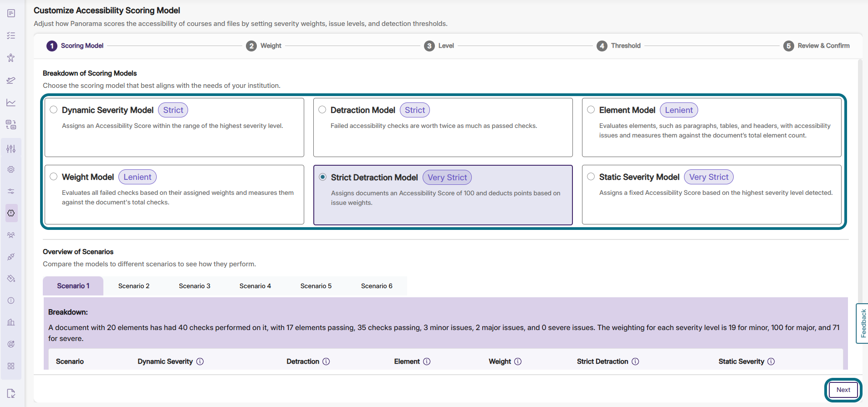
Task: Open the airplane takeoff icon in sidebar
Action: pos(11,80)
